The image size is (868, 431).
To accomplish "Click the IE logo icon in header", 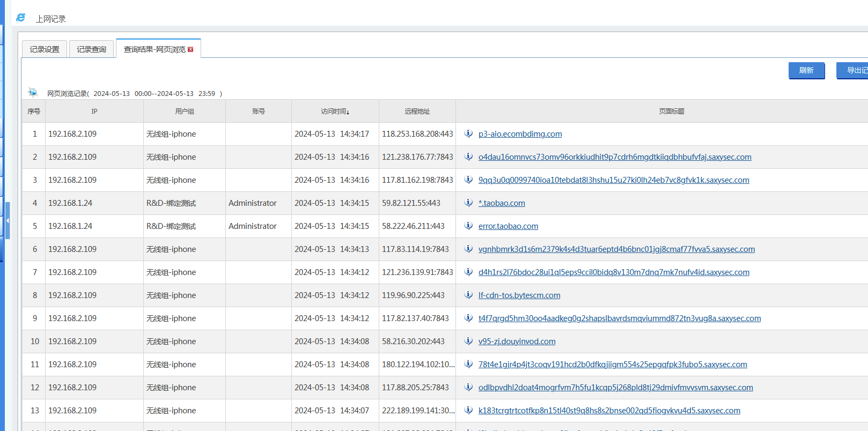I will (x=21, y=18).
